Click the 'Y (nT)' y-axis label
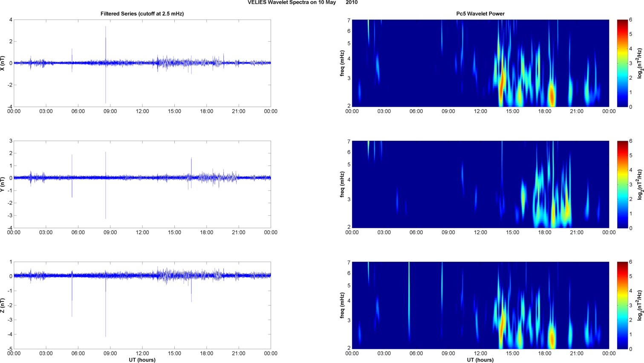 point(3,184)
